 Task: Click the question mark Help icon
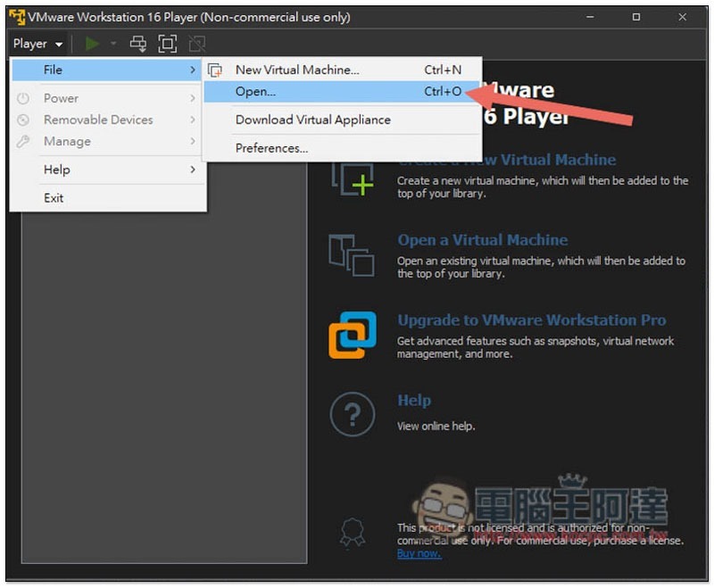tap(352, 415)
